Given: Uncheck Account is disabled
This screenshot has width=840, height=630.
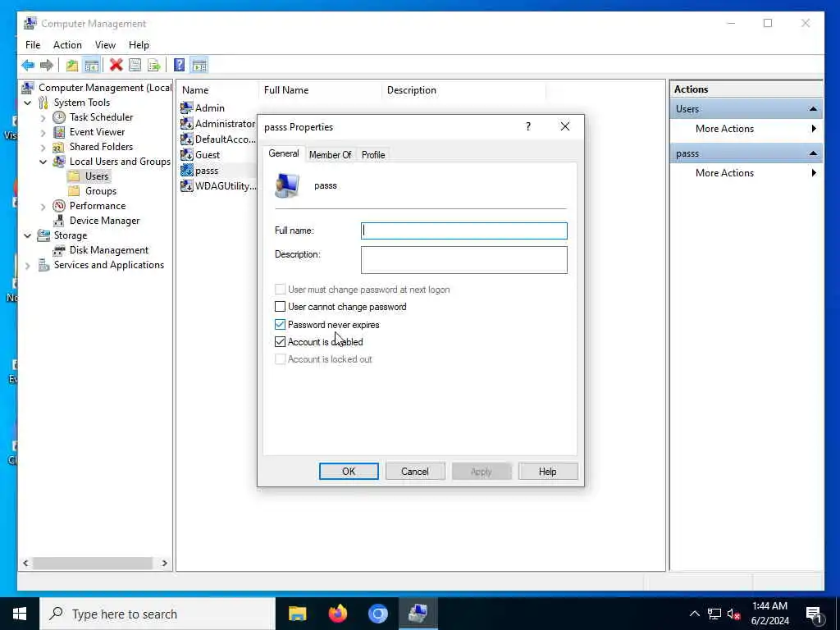Looking at the screenshot, I should click(281, 342).
